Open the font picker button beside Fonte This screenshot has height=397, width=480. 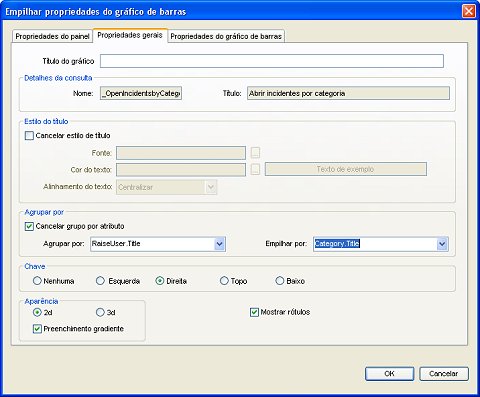click(x=255, y=153)
